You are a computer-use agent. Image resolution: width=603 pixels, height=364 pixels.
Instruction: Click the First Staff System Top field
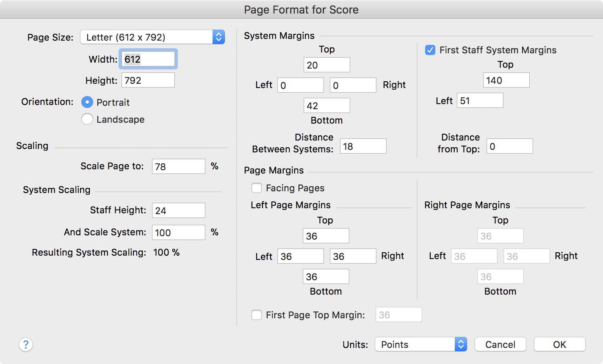click(506, 80)
